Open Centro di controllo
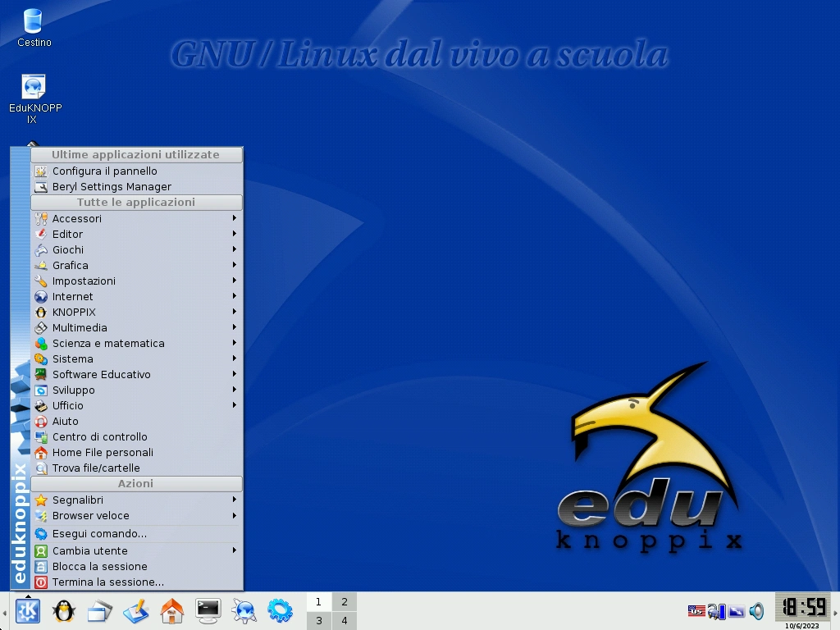Screen dimensions: 840x630 click(100, 436)
